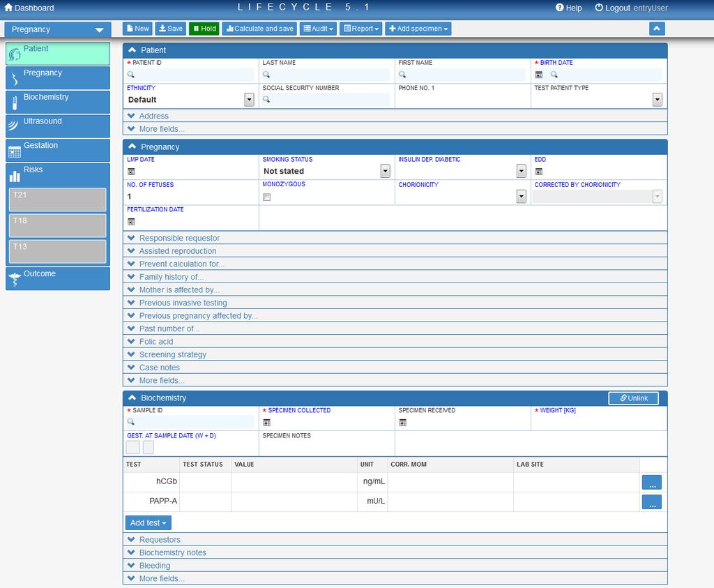Open the Ethnicity dropdown
This screenshot has height=588, width=714.
[x=249, y=99]
